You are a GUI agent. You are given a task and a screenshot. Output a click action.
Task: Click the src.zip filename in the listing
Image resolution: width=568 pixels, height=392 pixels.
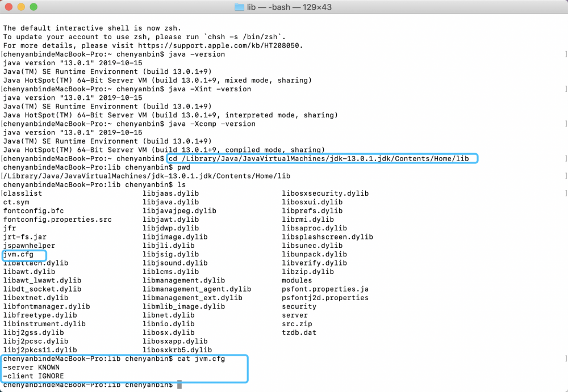click(296, 323)
